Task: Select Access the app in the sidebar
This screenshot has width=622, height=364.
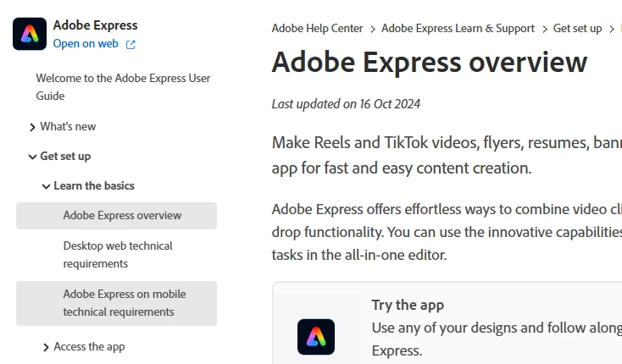Action: pyautogui.click(x=89, y=346)
